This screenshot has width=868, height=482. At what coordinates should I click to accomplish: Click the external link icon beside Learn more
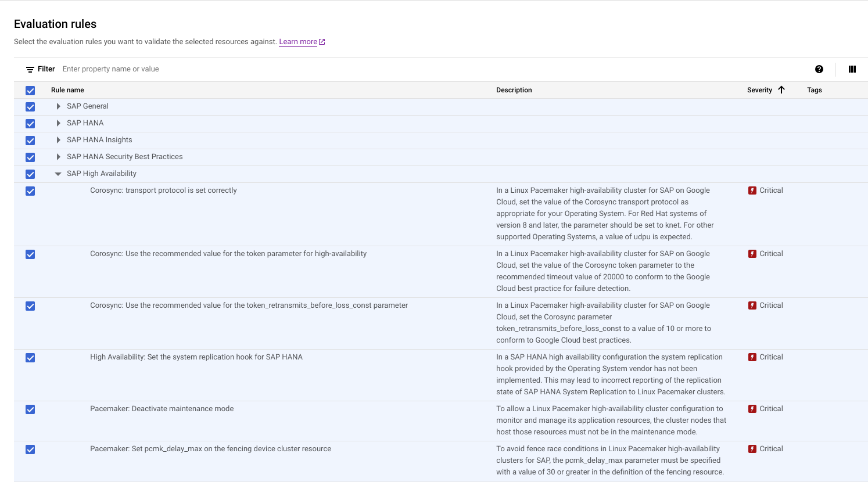(322, 42)
